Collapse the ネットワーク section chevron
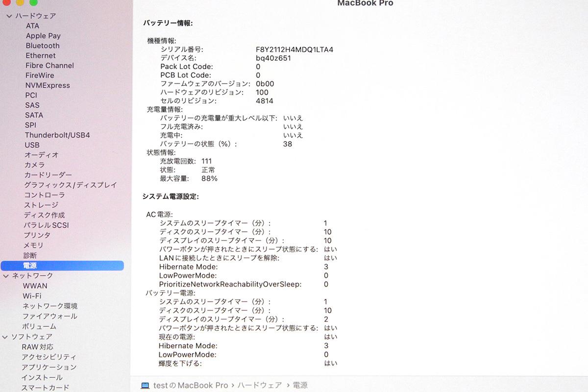Screen dimensions: 588x392 6,276
